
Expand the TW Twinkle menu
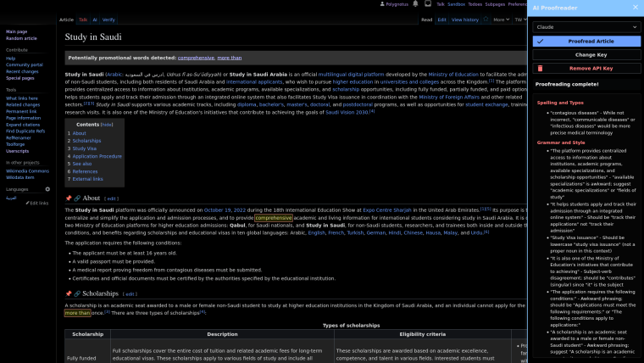pyautogui.click(x=520, y=20)
